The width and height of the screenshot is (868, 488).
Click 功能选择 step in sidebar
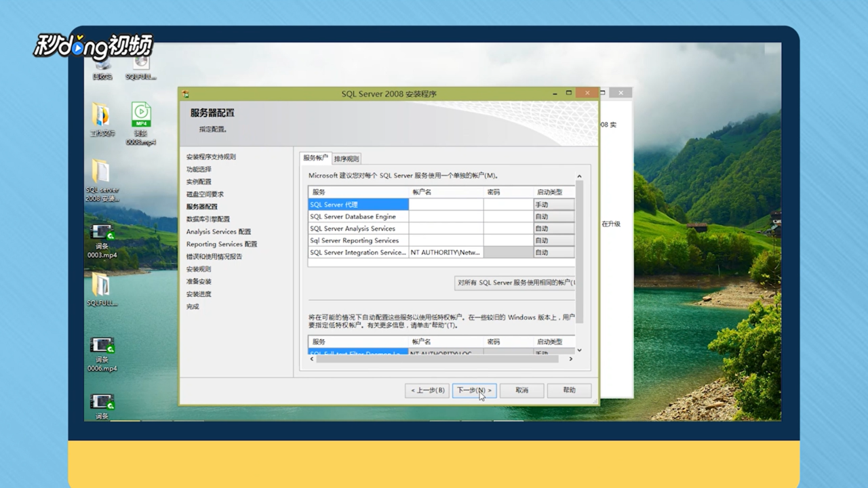pyautogui.click(x=199, y=169)
